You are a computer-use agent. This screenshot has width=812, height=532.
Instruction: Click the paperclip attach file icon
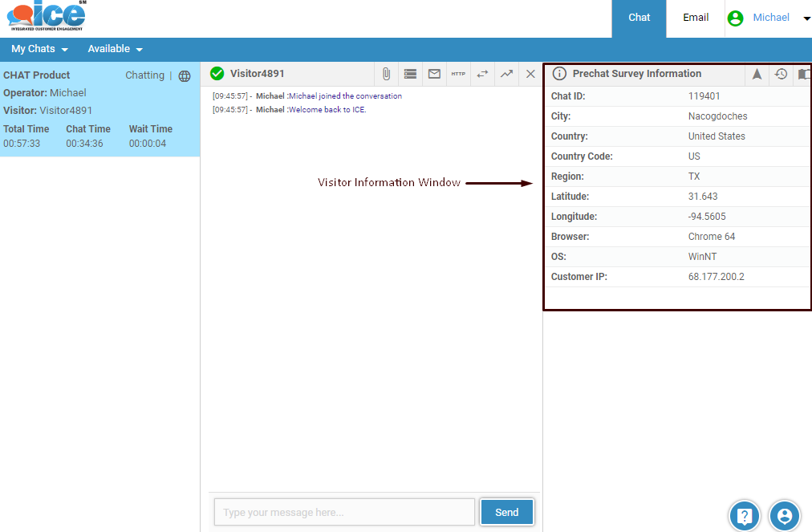386,74
